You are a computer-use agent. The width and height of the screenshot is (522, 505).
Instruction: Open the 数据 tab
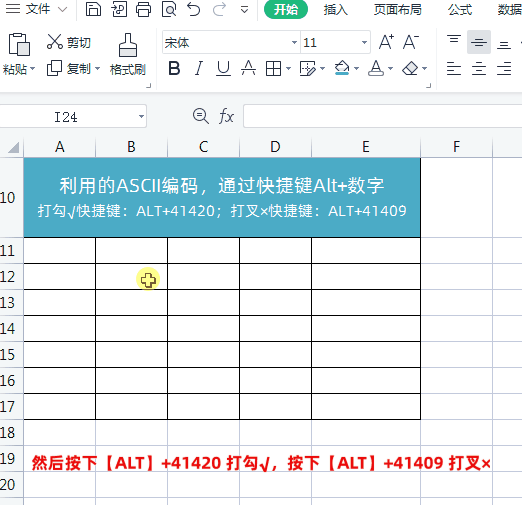[x=509, y=9]
